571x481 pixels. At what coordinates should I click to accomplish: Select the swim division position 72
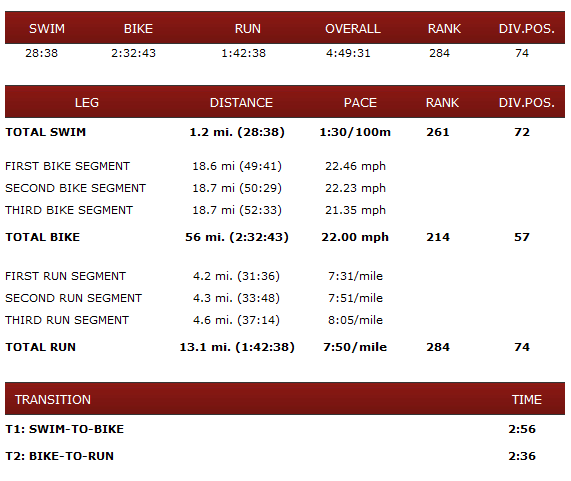point(522,132)
